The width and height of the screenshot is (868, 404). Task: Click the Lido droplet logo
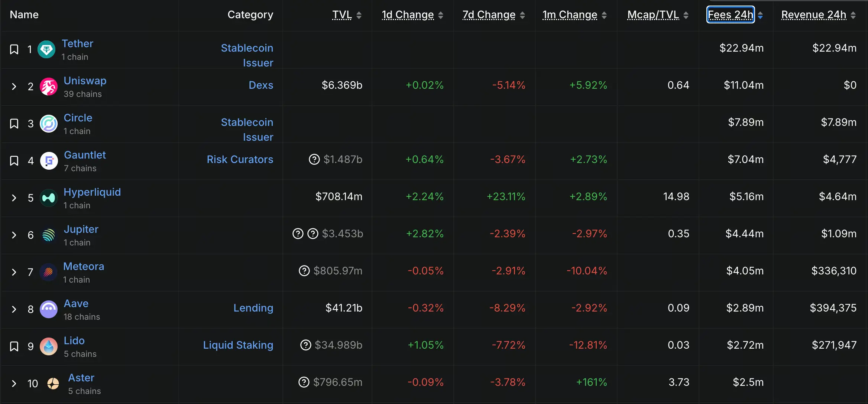(x=49, y=346)
